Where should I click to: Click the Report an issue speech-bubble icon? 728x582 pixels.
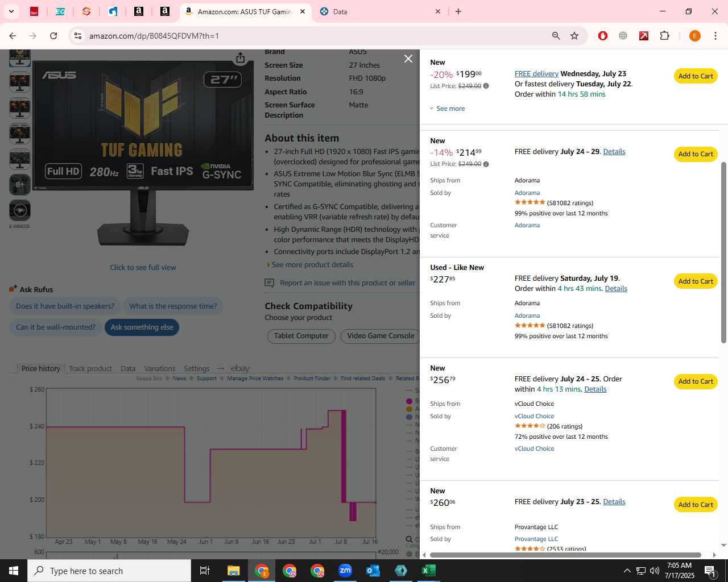[x=270, y=283]
